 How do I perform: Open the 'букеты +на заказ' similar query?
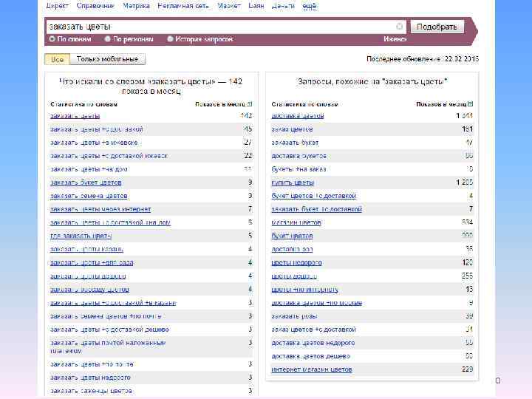[x=299, y=169]
